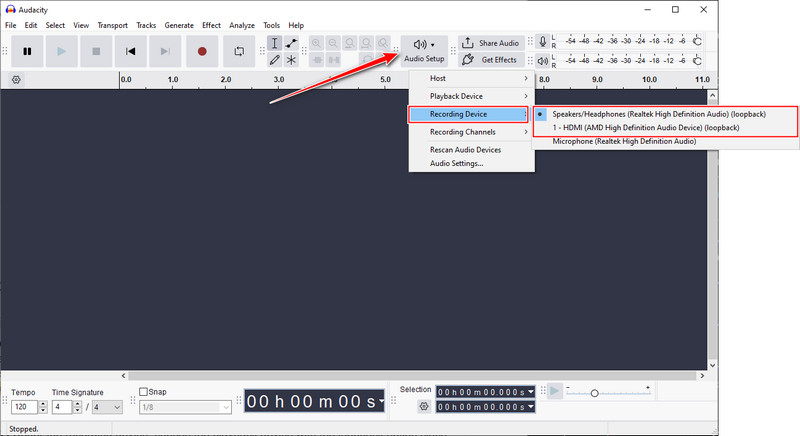Choose the Selection (I-beam) tool

[274, 43]
